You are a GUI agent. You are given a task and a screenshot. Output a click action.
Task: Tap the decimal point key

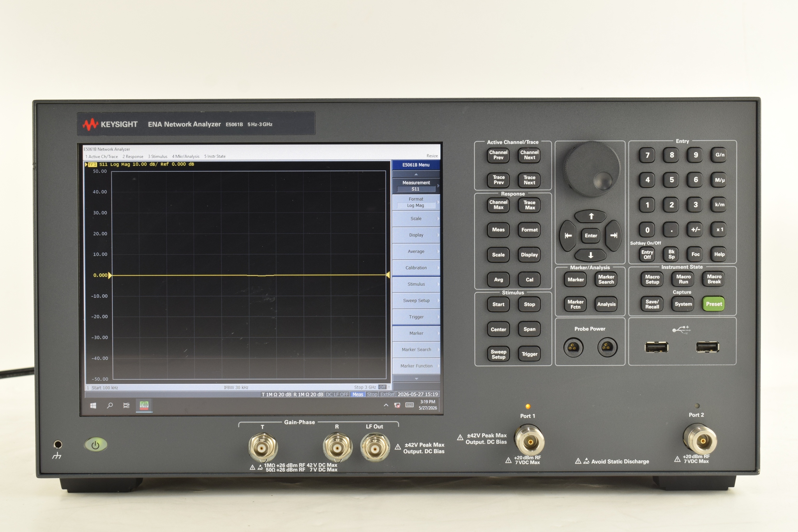[671, 230]
